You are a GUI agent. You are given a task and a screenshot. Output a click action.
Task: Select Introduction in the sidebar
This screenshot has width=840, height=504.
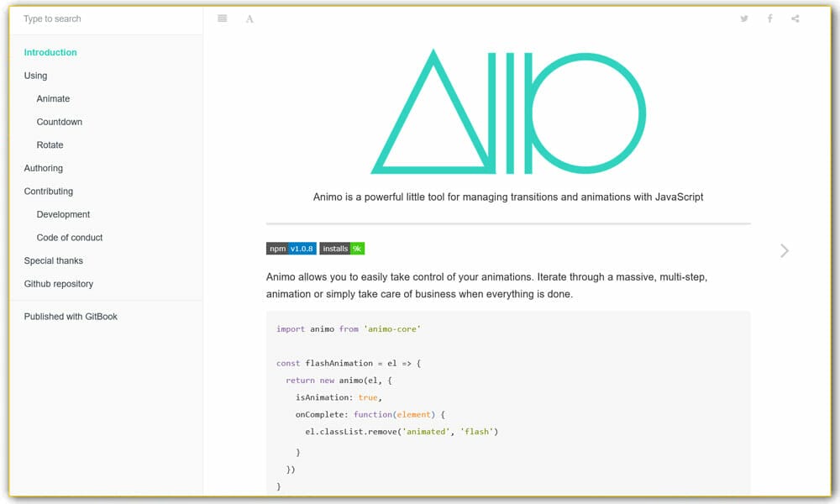tap(50, 52)
